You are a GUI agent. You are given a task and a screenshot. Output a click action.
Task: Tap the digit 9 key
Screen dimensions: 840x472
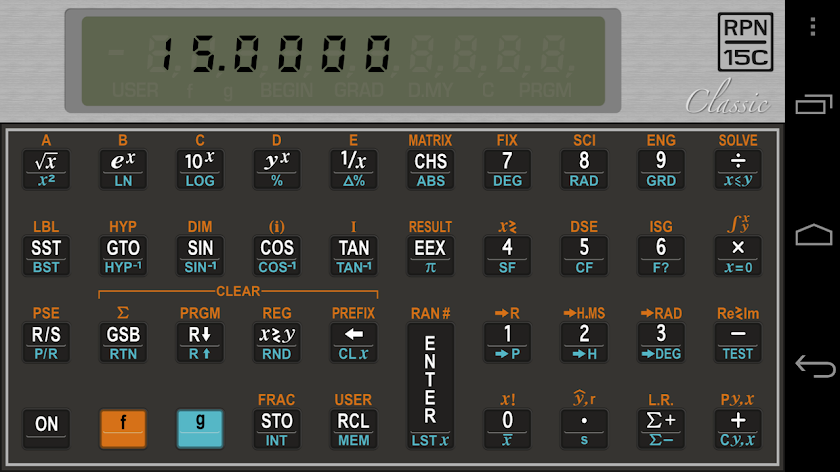point(661,169)
